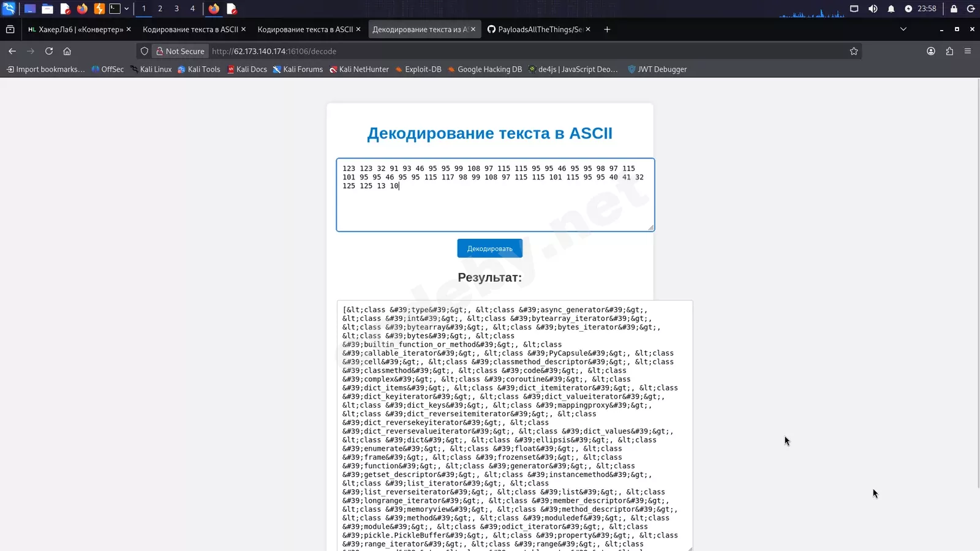Switch to workspace 3

click(x=176, y=9)
